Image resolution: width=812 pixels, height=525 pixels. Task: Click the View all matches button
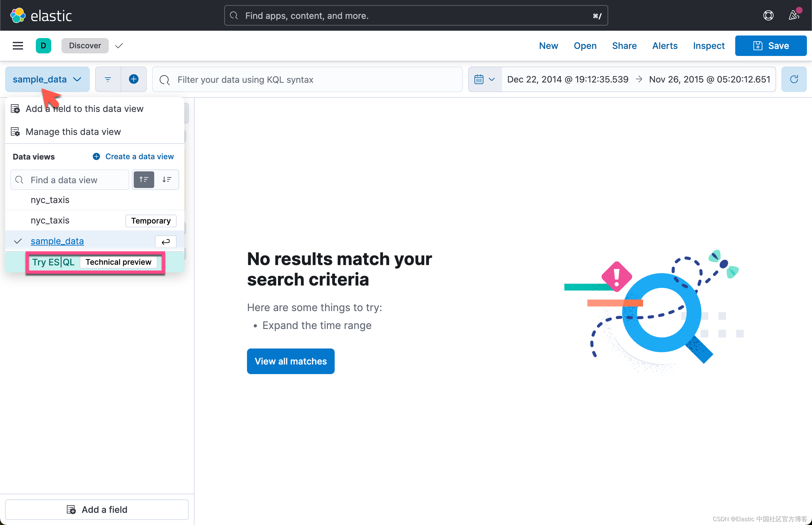point(291,361)
